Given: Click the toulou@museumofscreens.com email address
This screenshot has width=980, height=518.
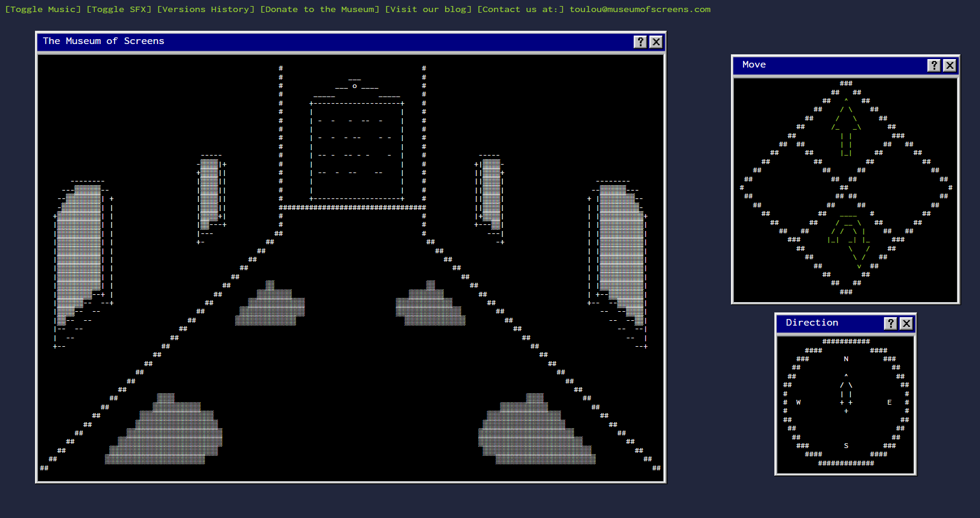Looking at the screenshot, I should 640,9.
